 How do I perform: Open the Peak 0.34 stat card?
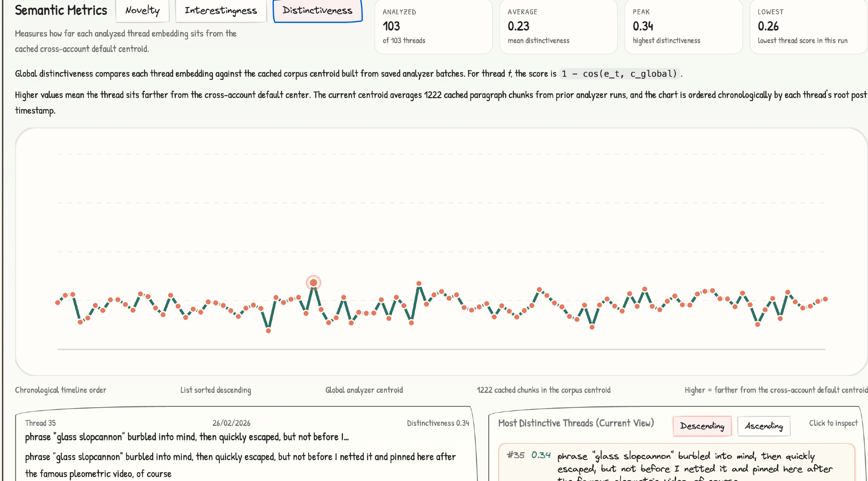tap(683, 27)
